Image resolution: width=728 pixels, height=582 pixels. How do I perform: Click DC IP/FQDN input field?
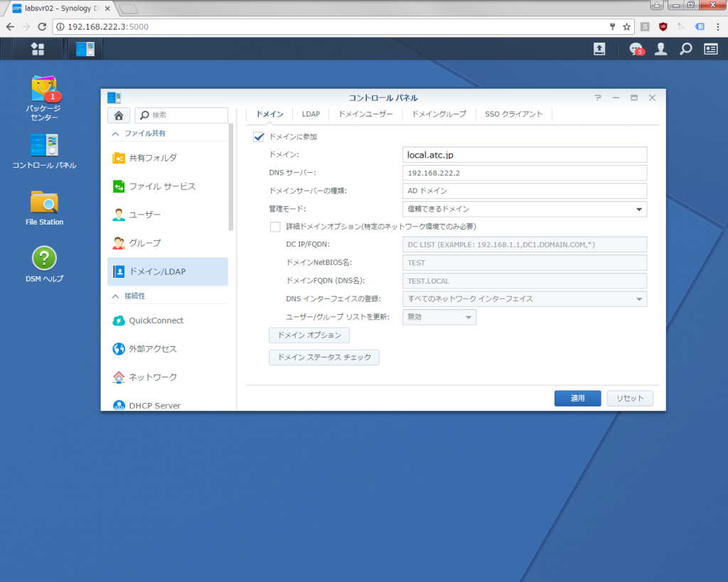point(524,244)
